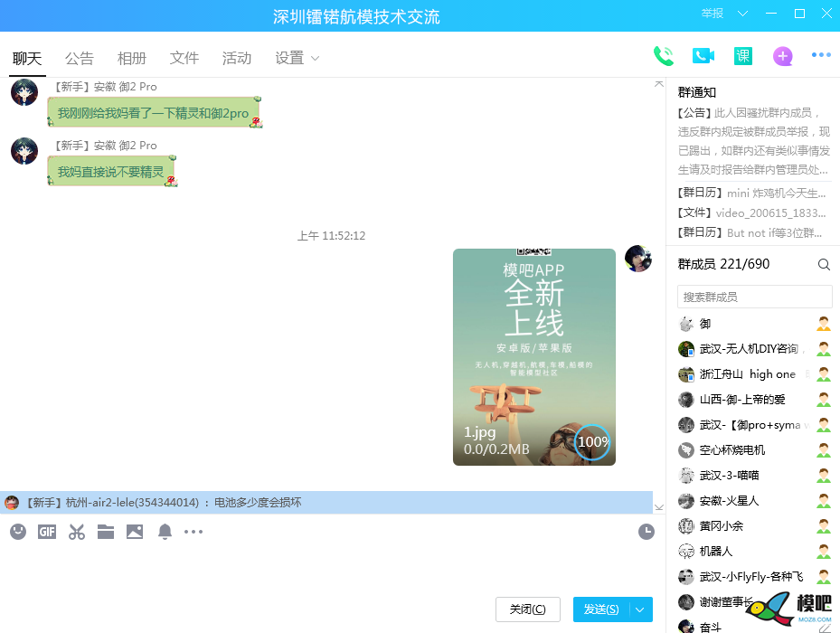
Task: Click the chat scroll-up arrow
Action: point(659,84)
